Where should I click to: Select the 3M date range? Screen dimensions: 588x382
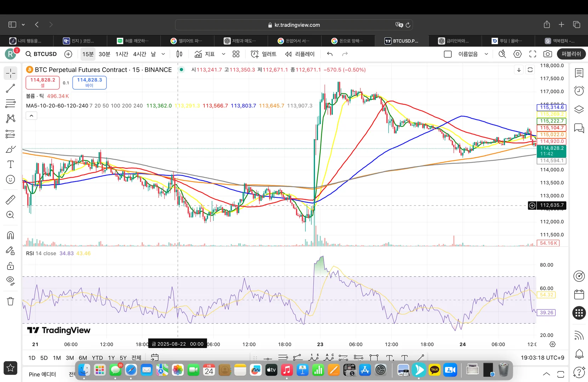tap(70, 358)
